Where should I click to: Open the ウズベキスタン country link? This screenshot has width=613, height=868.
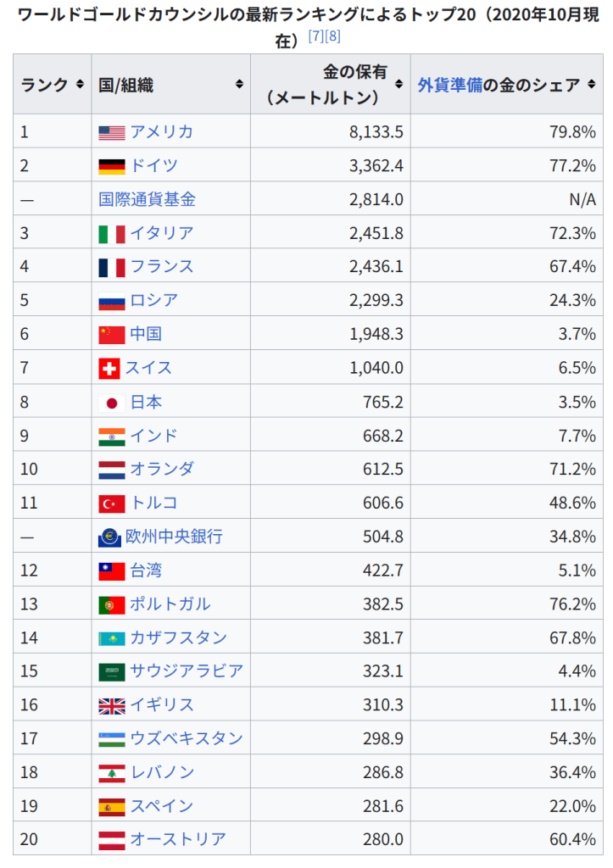(x=187, y=738)
